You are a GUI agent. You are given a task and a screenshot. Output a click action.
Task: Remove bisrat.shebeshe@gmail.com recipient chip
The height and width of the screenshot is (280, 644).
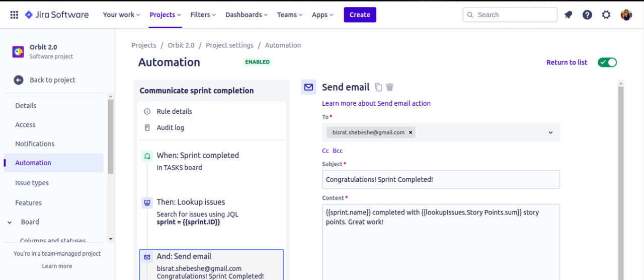tap(411, 132)
